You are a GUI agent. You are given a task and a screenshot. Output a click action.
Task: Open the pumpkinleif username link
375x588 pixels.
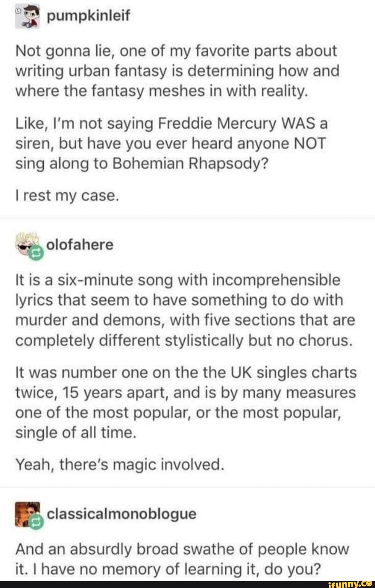(88, 16)
